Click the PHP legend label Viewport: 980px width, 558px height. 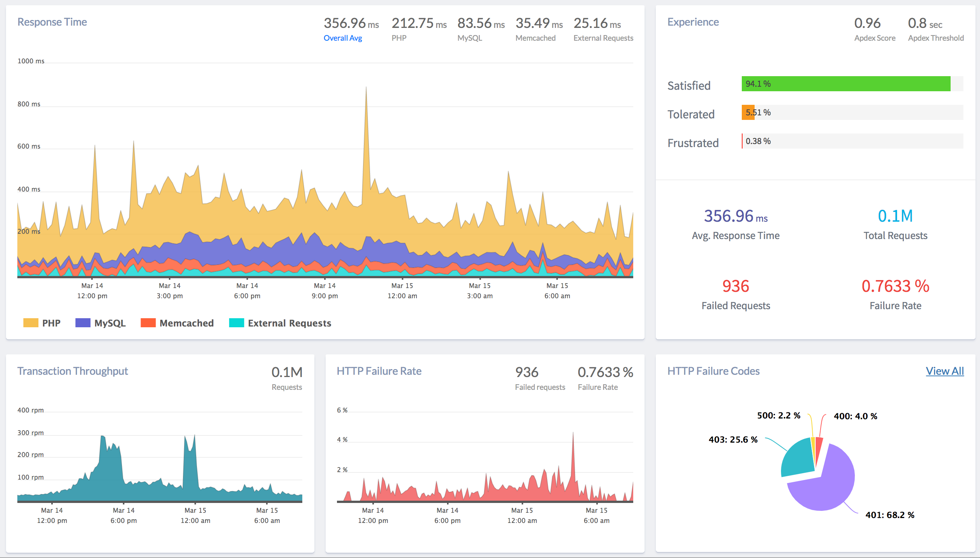click(x=51, y=323)
